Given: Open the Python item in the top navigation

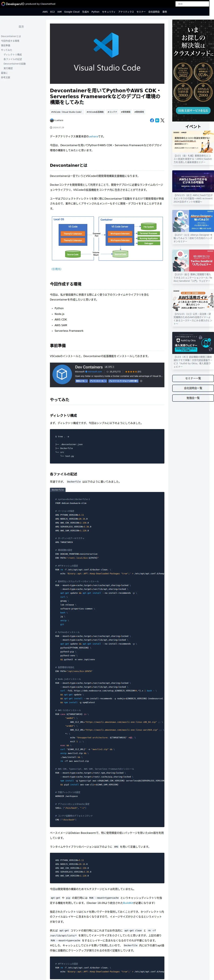Looking at the screenshot, I should pyautogui.click(x=95, y=12).
